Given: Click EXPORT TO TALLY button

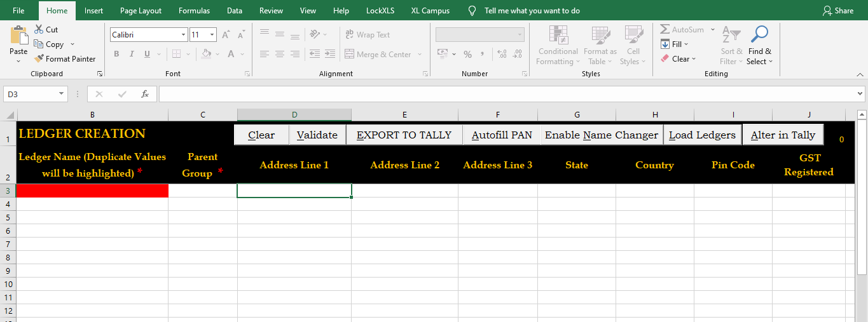Looking at the screenshot, I should coord(404,135).
